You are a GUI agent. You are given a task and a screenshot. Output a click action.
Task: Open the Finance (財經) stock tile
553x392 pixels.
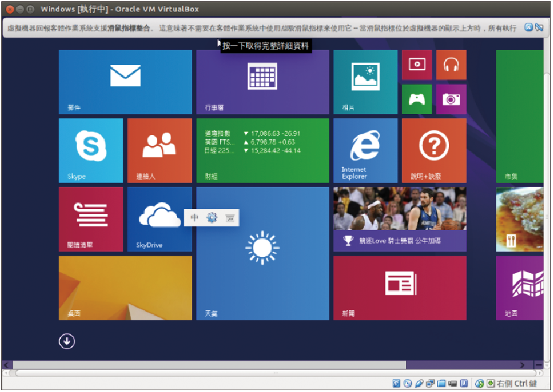(262, 151)
